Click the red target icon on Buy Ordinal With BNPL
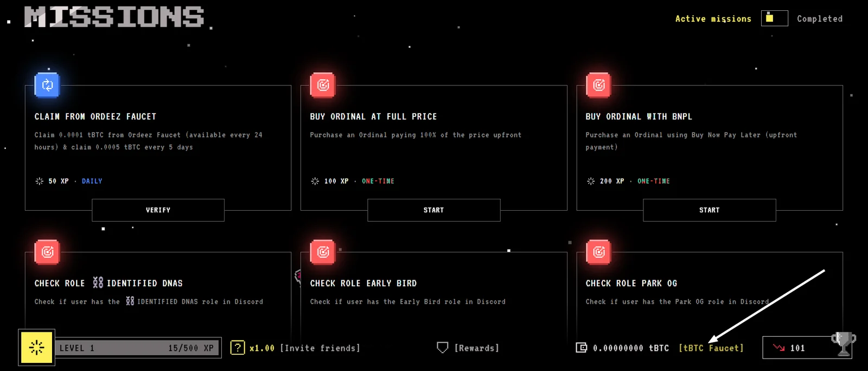The image size is (868, 371). [598, 85]
